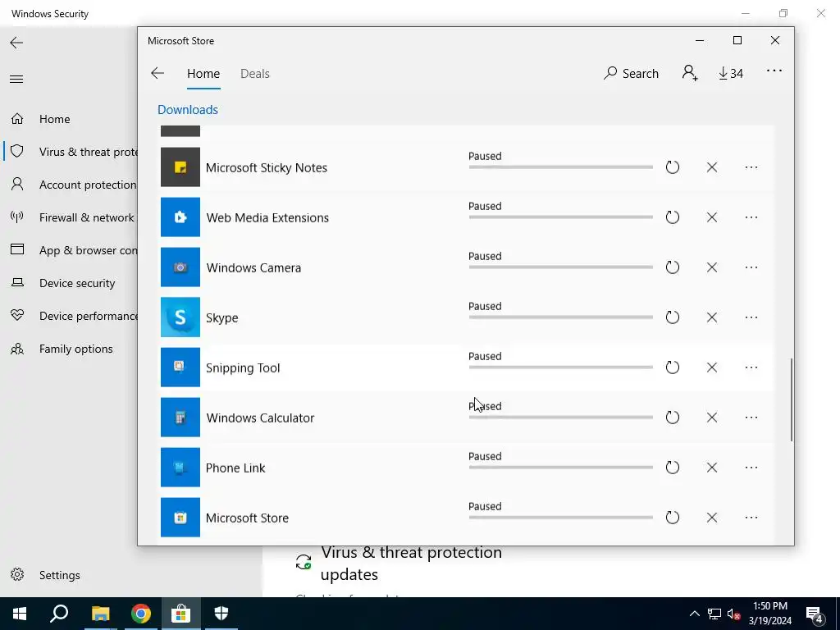Click the Phone Link app icon
Viewport: 840px width, 630px height.
(180, 468)
